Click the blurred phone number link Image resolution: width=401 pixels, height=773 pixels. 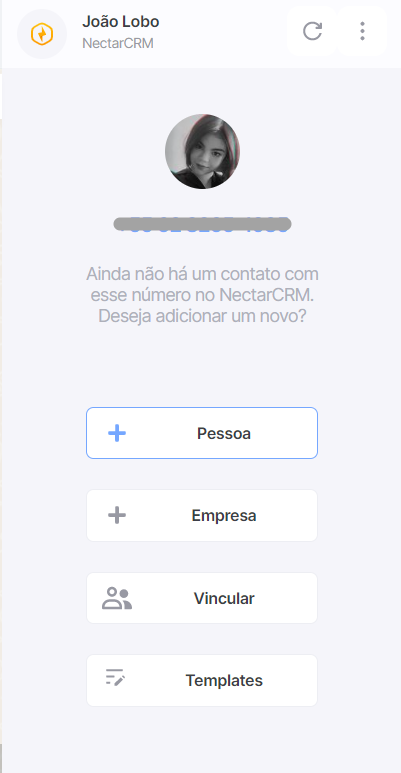tap(202, 224)
